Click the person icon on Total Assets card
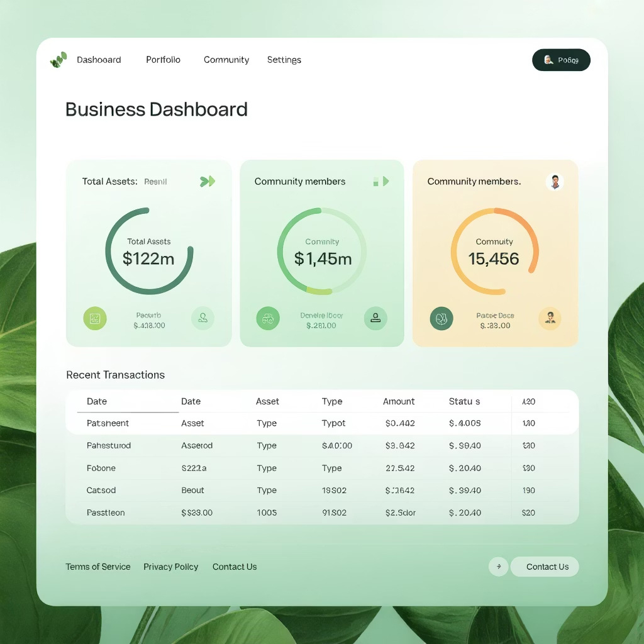The width and height of the screenshot is (644, 644). pyautogui.click(x=203, y=318)
